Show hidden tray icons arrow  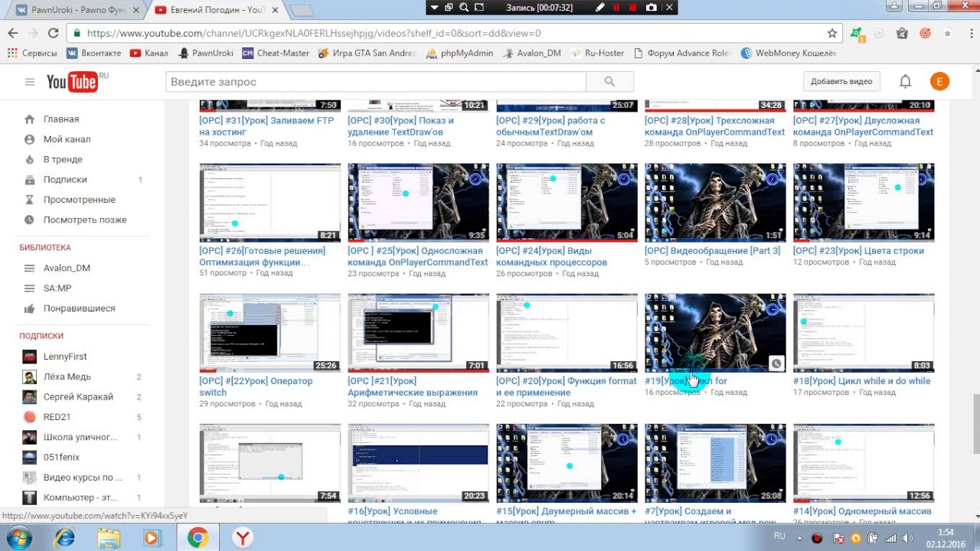click(799, 538)
